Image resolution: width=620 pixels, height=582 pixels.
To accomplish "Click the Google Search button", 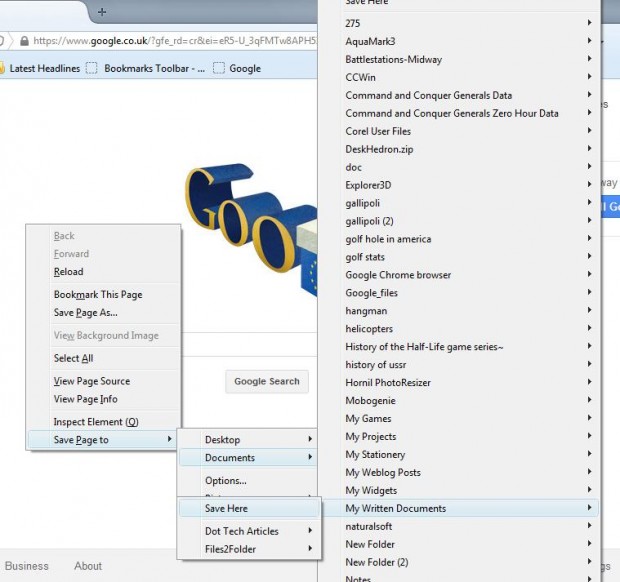I will (267, 382).
